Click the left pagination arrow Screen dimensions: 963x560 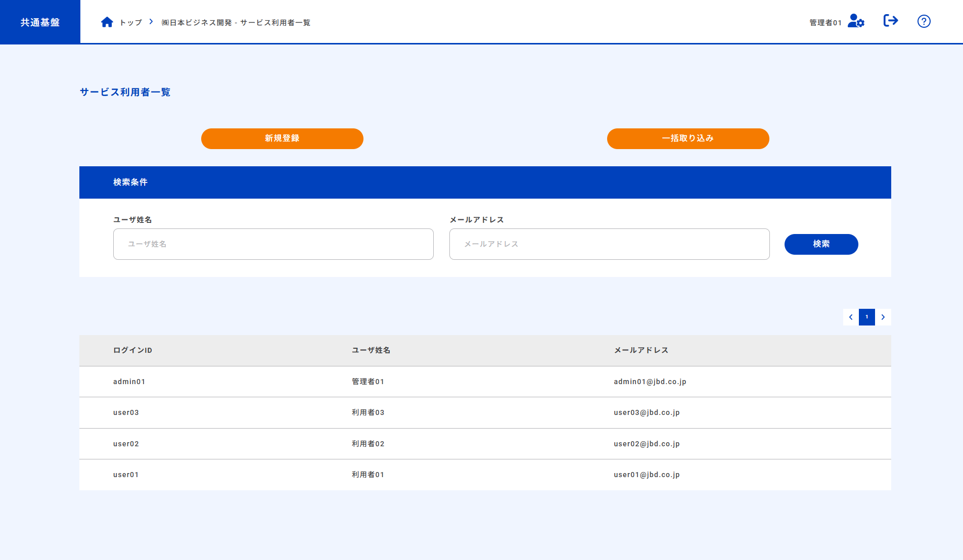coord(851,317)
